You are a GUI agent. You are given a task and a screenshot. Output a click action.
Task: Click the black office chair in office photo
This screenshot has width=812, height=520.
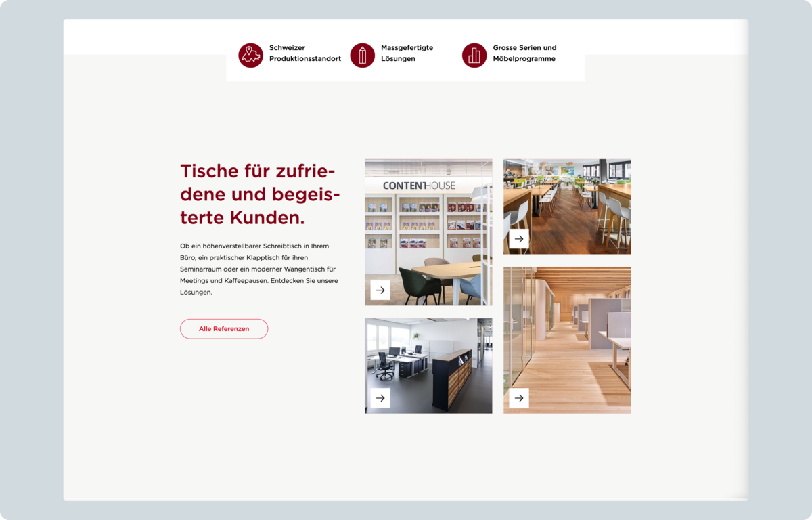click(x=385, y=364)
